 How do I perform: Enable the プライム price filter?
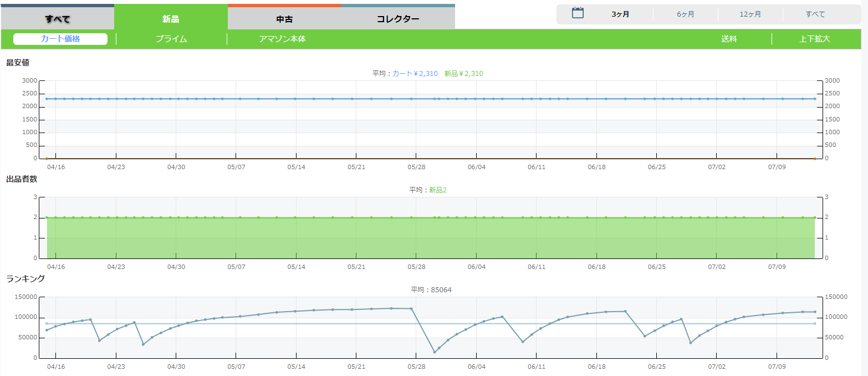tap(171, 39)
